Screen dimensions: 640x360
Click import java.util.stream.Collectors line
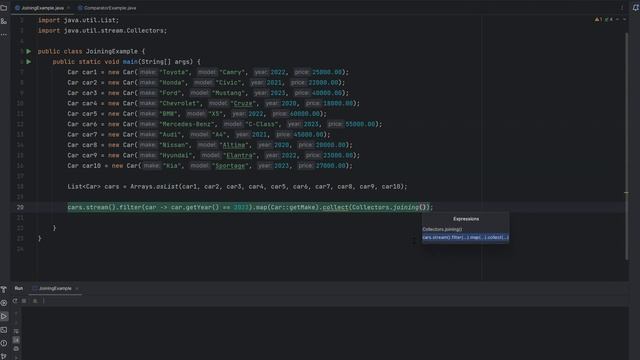tap(102, 31)
